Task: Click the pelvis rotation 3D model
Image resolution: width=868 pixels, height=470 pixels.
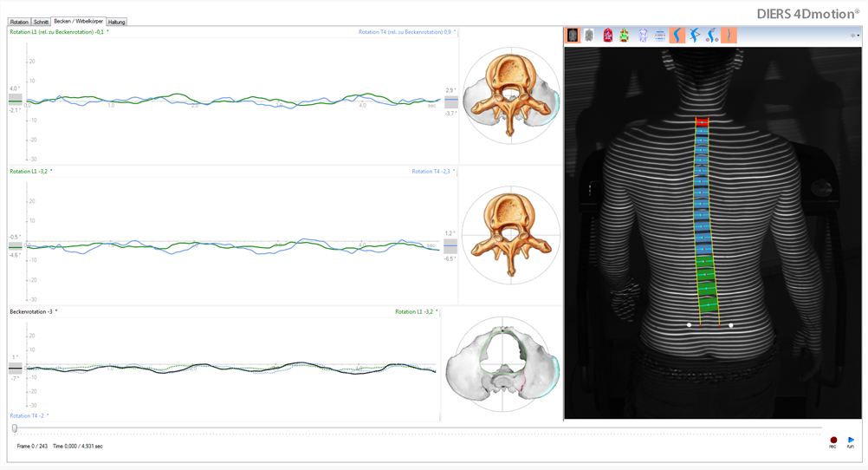Action: tap(500, 368)
